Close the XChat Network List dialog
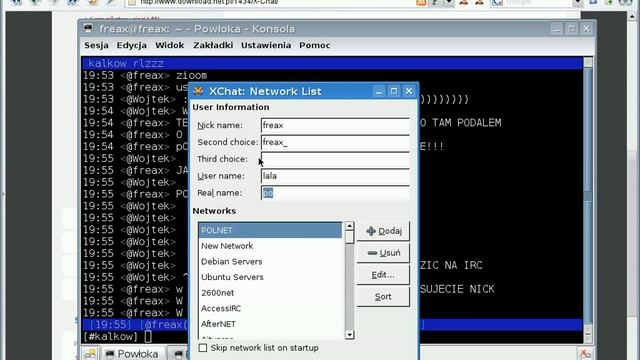The image size is (640, 360). [409, 91]
